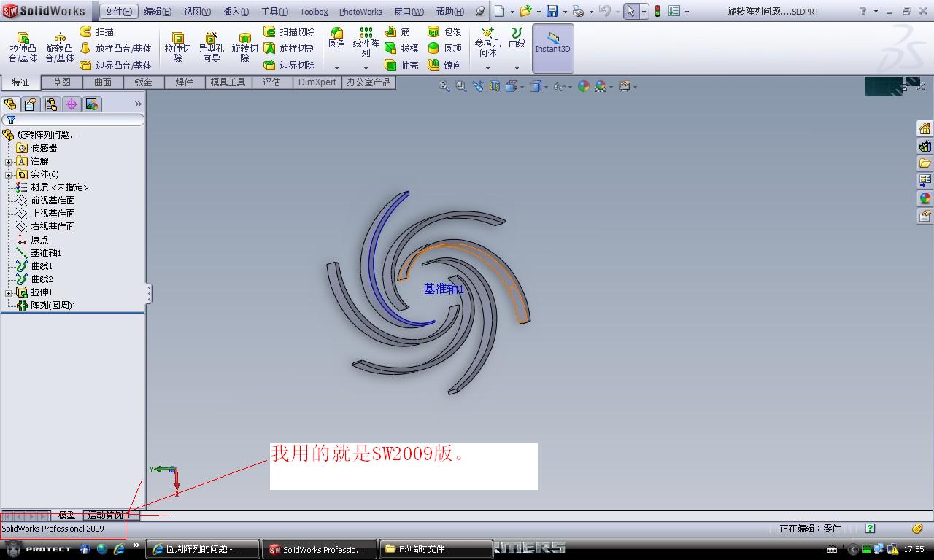Open the 文件(F) menu
Image resolution: width=934 pixels, height=560 pixels.
119,11
